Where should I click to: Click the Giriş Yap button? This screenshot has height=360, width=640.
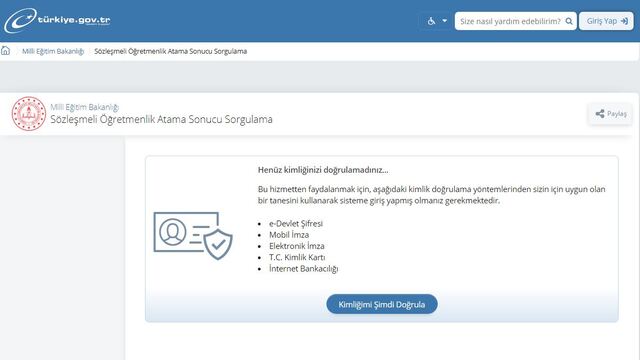606,21
